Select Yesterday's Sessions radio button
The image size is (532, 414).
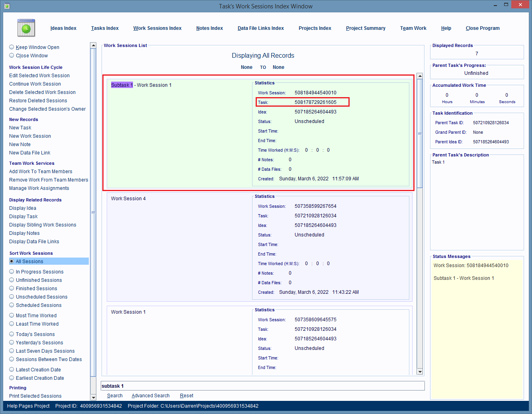pyautogui.click(x=12, y=342)
